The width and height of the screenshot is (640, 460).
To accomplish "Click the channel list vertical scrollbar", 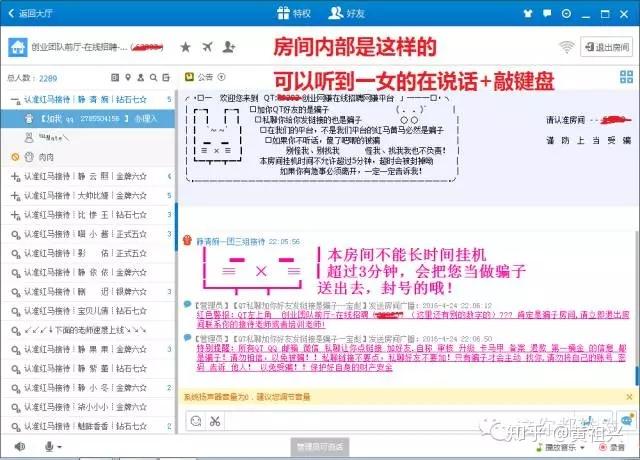I will coord(176,227).
